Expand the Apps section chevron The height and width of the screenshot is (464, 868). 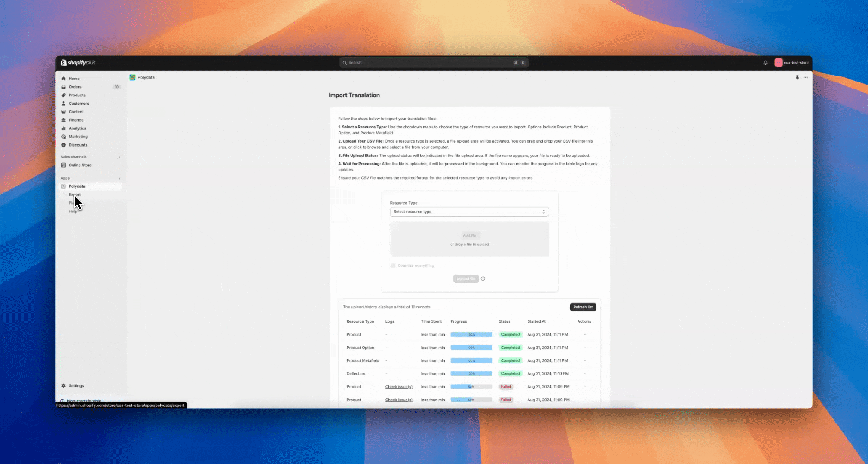tap(119, 178)
